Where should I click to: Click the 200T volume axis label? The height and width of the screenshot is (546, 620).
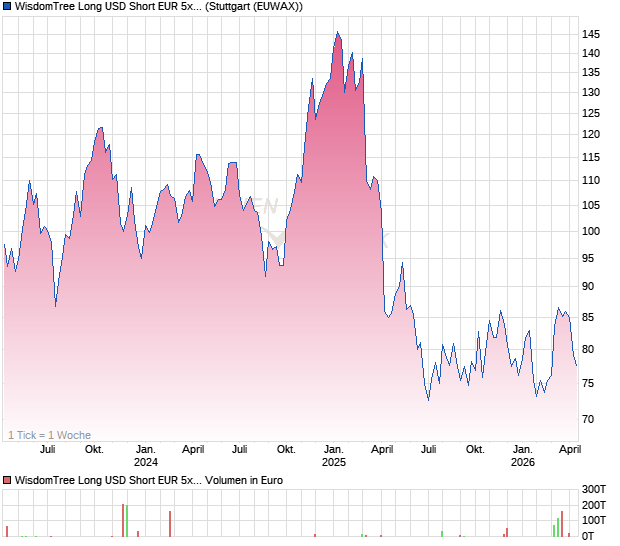click(594, 505)
